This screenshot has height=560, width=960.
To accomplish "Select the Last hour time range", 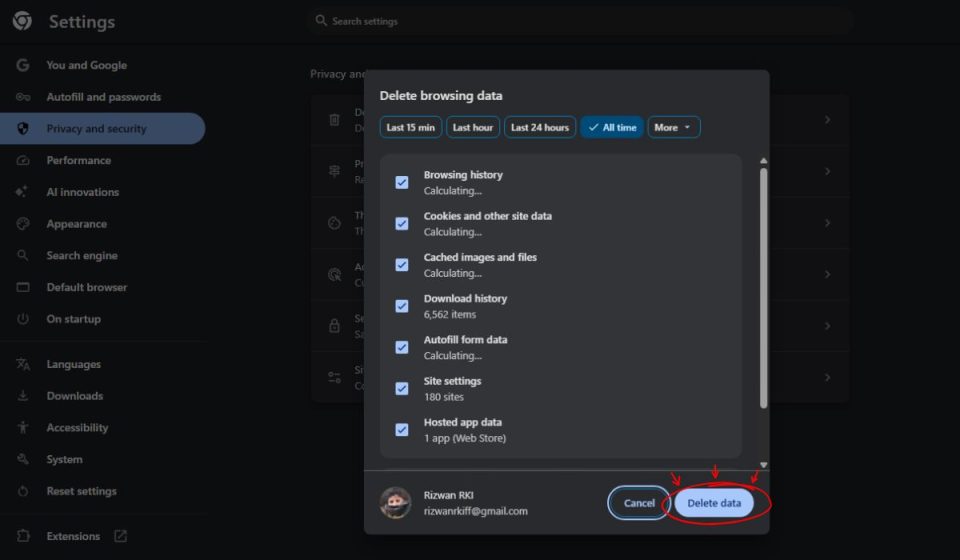I will click(x=473, y=127).
